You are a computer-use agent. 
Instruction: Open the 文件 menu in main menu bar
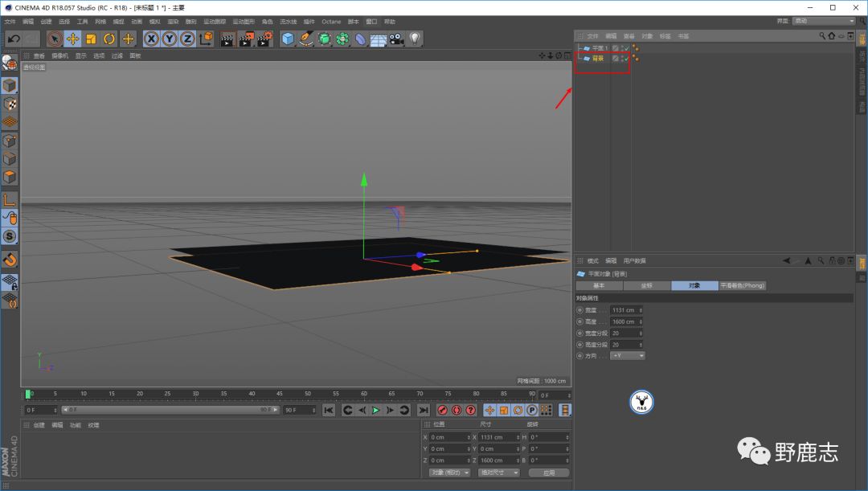click(x=10, y=22)
